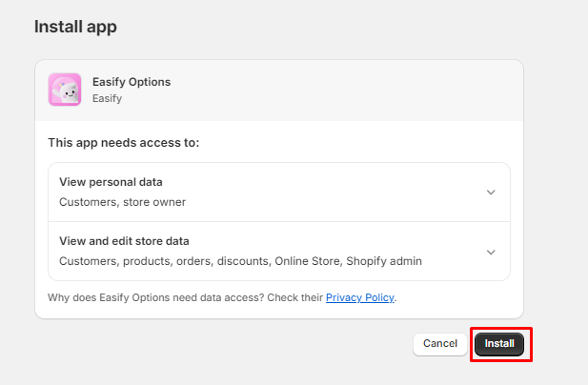Click the Cancel button
This screenshot has width=588, height=385.
click(x=440, y=344)
